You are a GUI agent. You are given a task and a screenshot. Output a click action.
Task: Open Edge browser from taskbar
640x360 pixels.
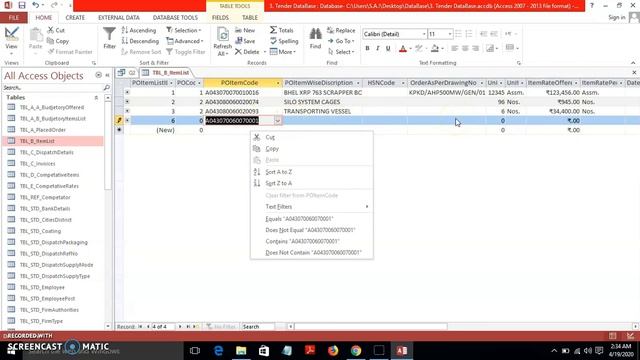218,351
